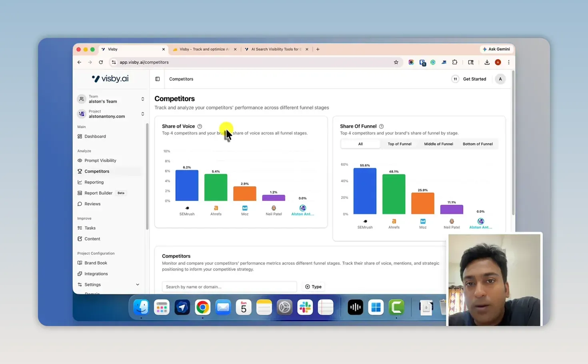
Task: Open Tasks under Improve
Action: [x=90, y=228]
